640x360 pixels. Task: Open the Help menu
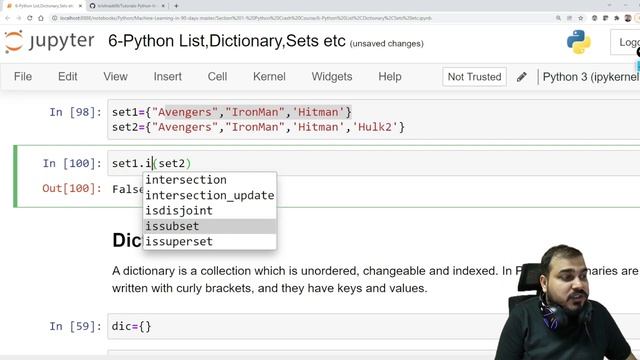(x=390, y=77)
